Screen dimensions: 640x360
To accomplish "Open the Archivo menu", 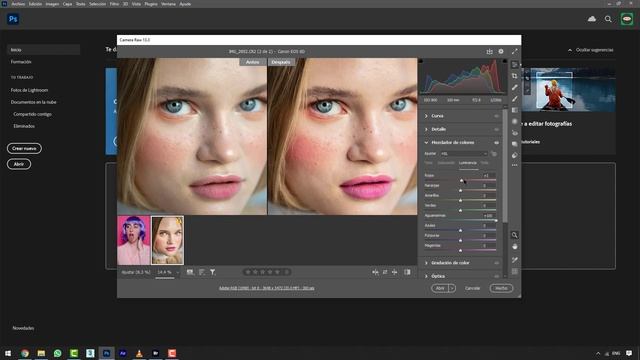I will click(18, 4).
